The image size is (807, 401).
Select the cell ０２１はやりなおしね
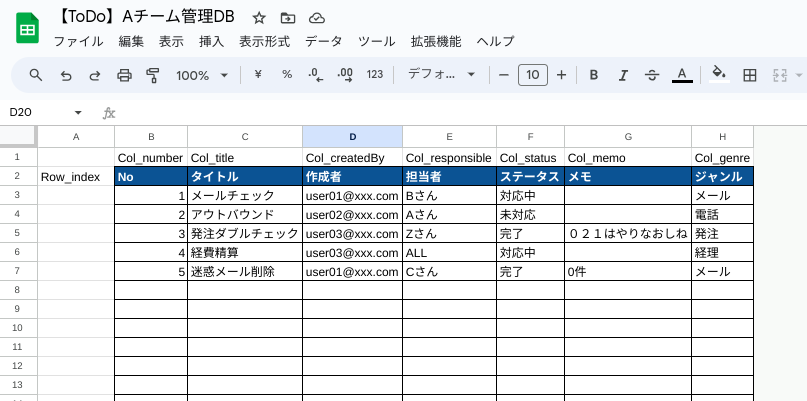click(628, 234)
